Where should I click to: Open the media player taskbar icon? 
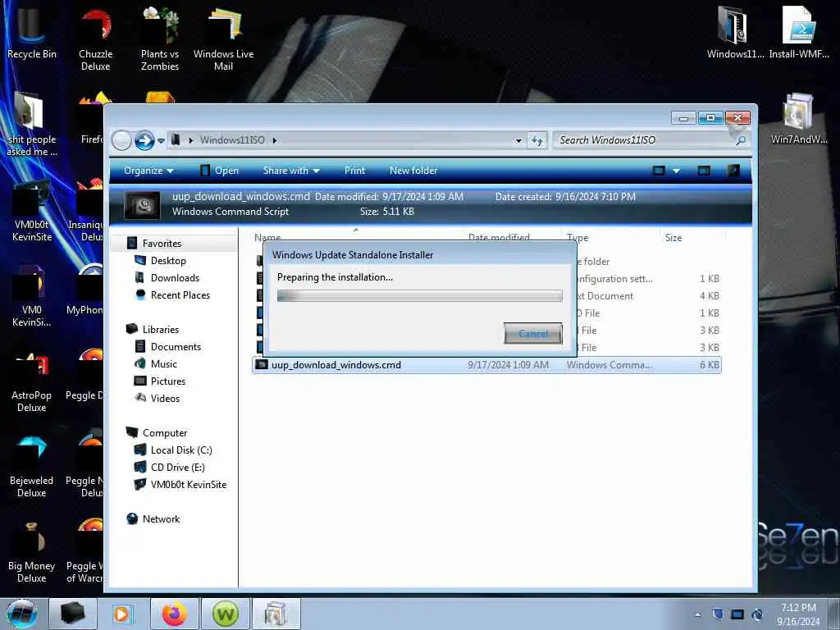point(123,614)
